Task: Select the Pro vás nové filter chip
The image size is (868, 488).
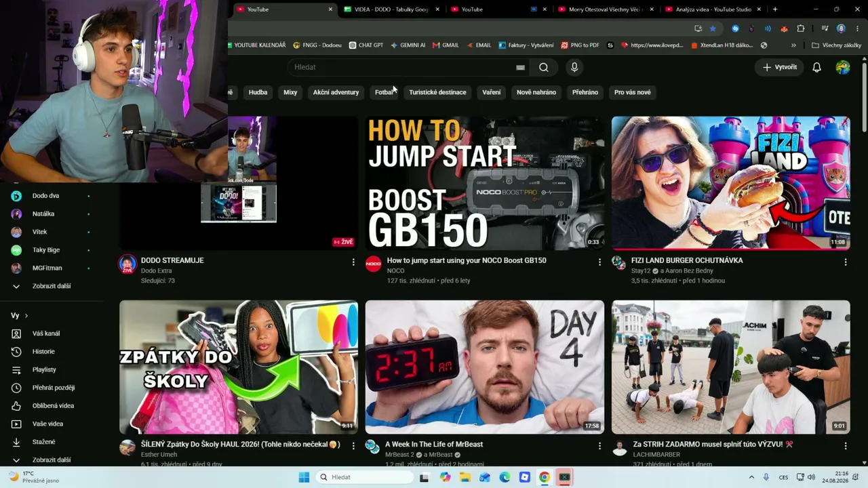Action: tap(633, 92)
